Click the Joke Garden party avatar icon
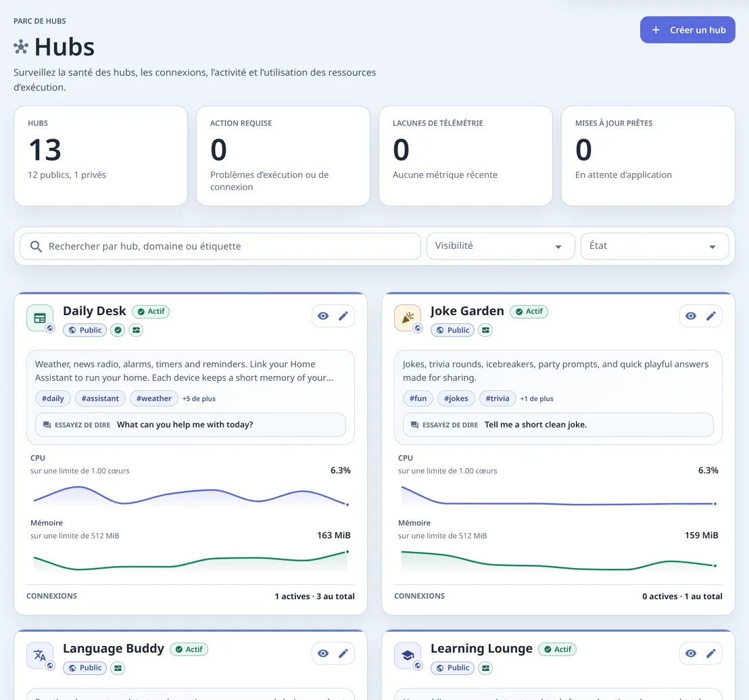 (408, 318)
